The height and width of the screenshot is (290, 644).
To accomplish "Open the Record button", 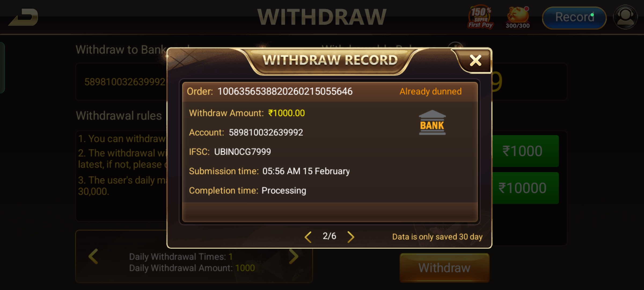I will point(574,17).
